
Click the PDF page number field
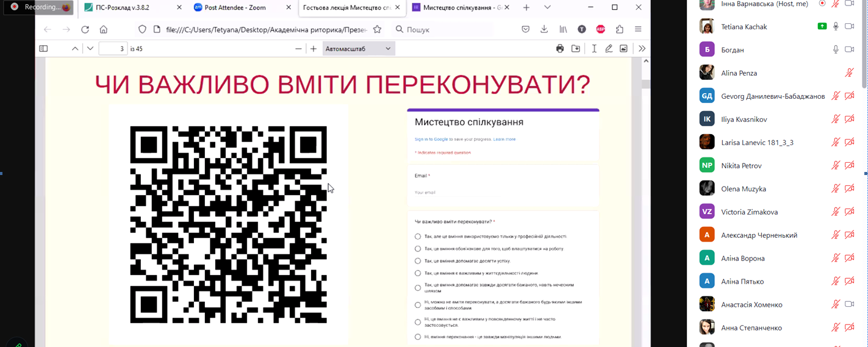click(113, 49)
